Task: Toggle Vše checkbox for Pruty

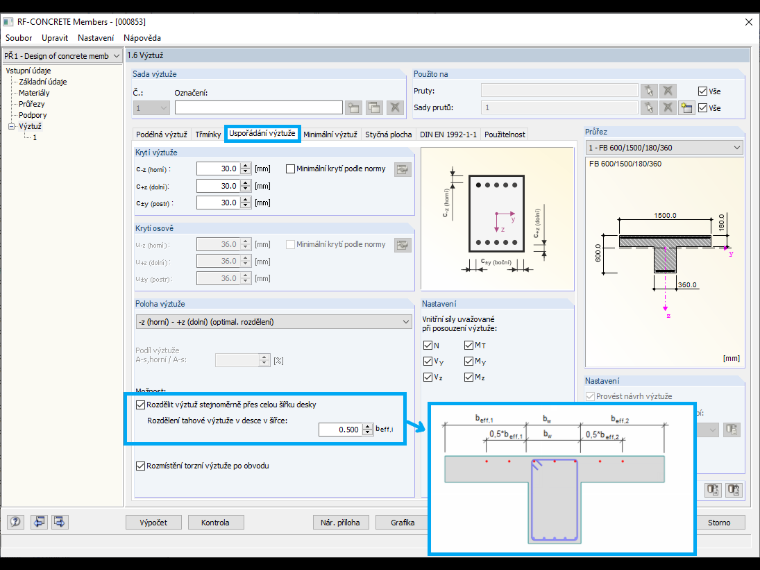Action: 702,91
